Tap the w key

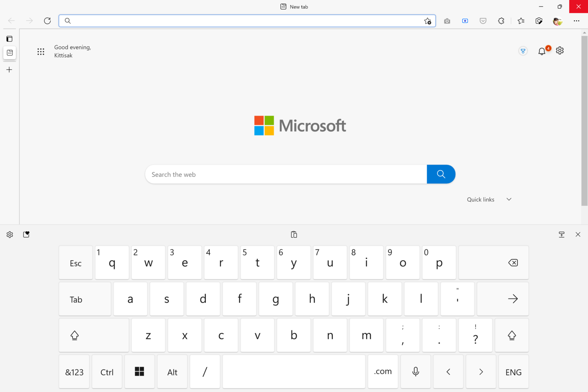(x=149, y=263)
